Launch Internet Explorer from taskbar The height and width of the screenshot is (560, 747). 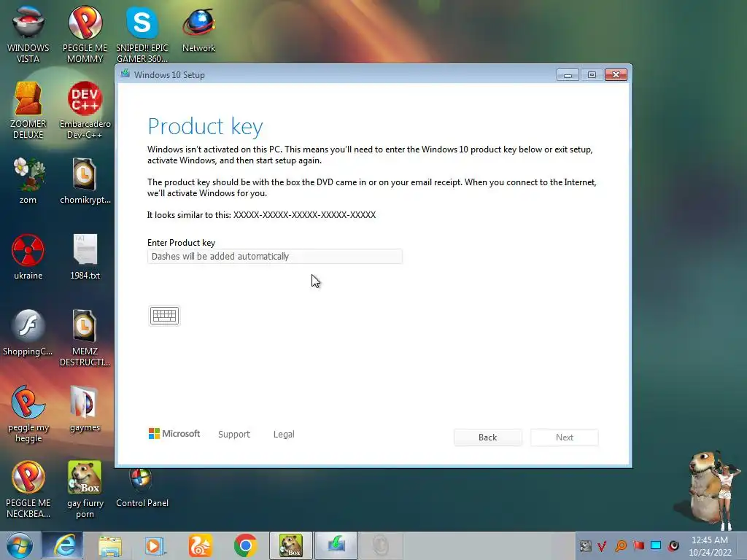[64, 545]
